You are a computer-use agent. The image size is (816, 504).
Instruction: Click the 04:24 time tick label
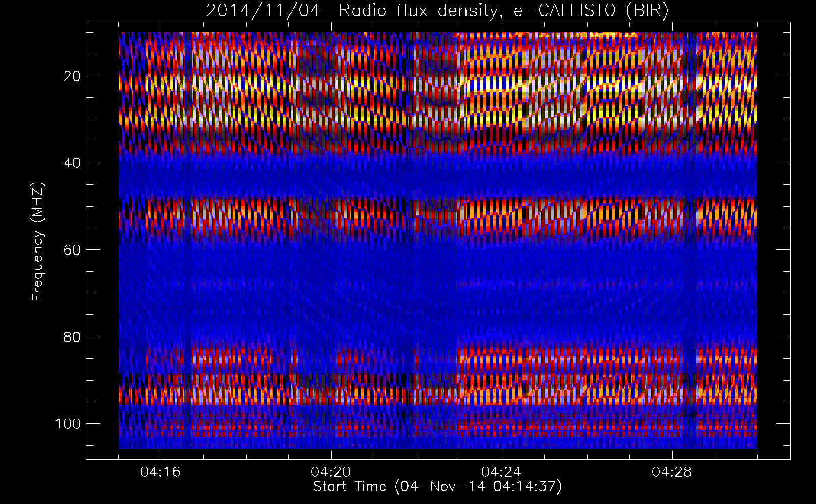tap(502, 472)
